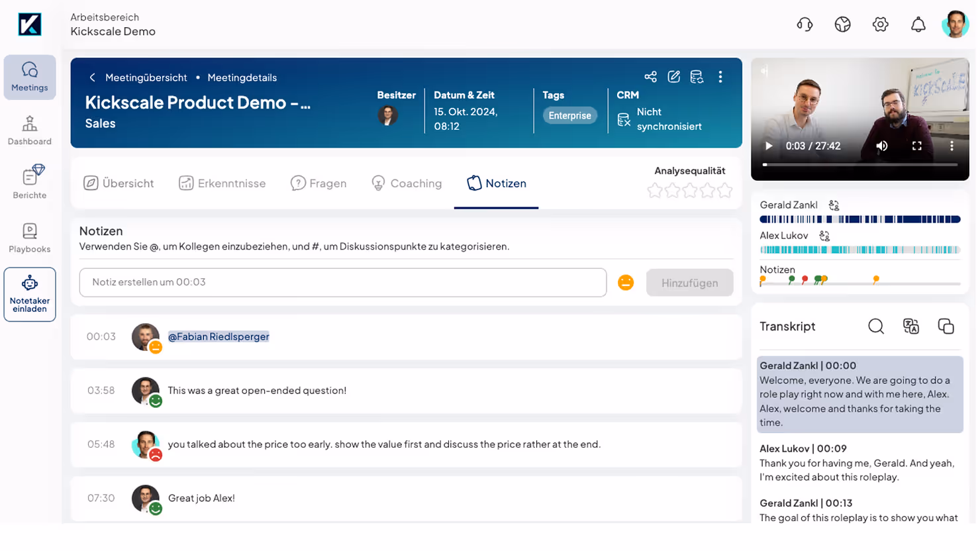Click the Notiz erstellen input field
Viewport: 980px width, 551px height.
click(343, 282)
